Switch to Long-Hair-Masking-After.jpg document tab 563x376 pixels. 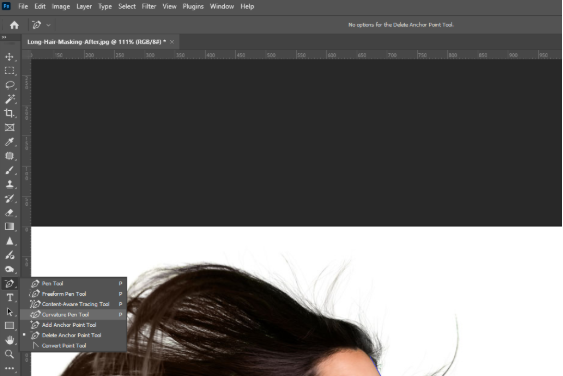coord(97,42)
